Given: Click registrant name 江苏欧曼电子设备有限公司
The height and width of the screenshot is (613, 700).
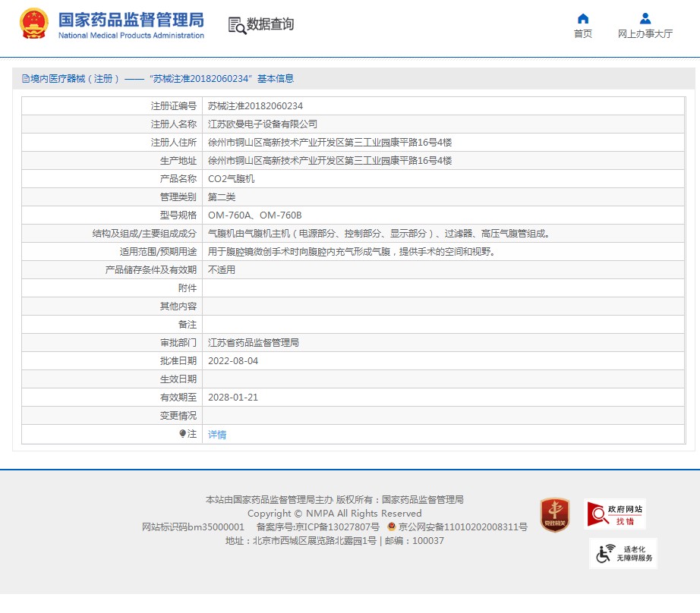Looking at the screenshot, I should [263, 124].
